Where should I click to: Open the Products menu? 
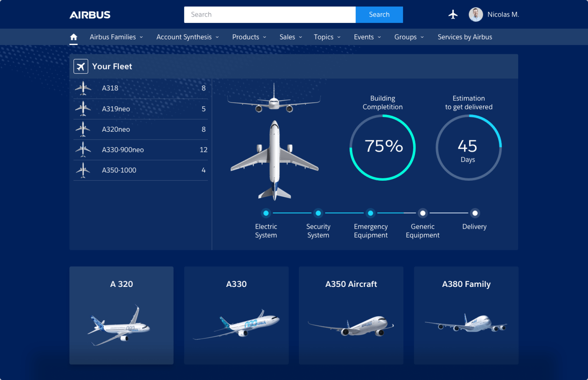click(246, 37)
